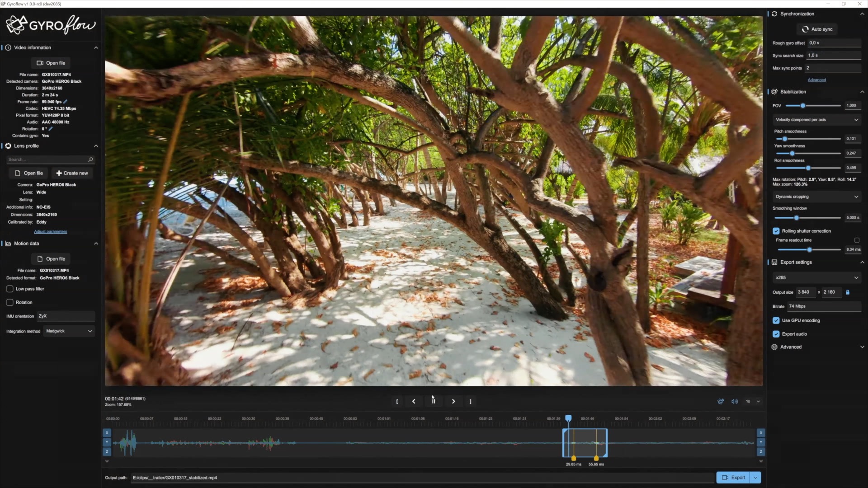Click the Bitrate 74 Mbps field
Screen dimensions: 868x488
824,306
